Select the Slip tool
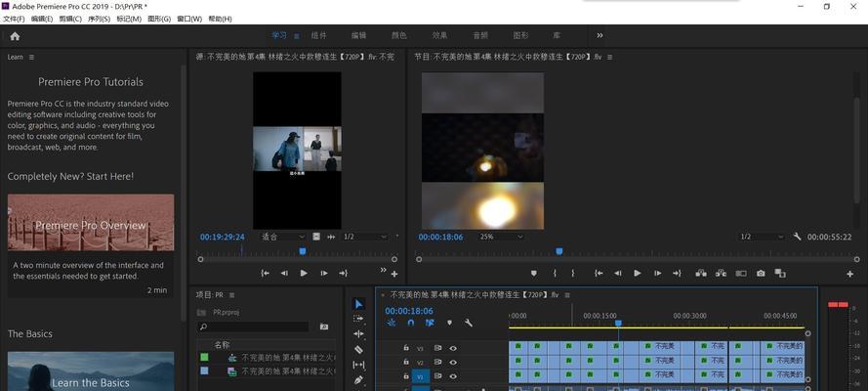This screenshot has height=391, width=868. coord(358,365)
